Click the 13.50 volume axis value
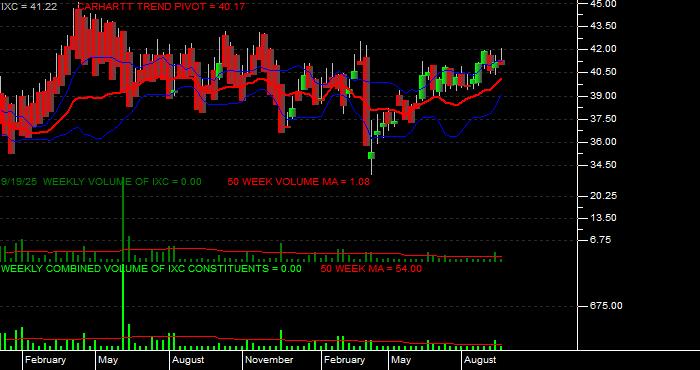This screenshot has height=370, width=700. pyautogui.click(x=603, y=218)
